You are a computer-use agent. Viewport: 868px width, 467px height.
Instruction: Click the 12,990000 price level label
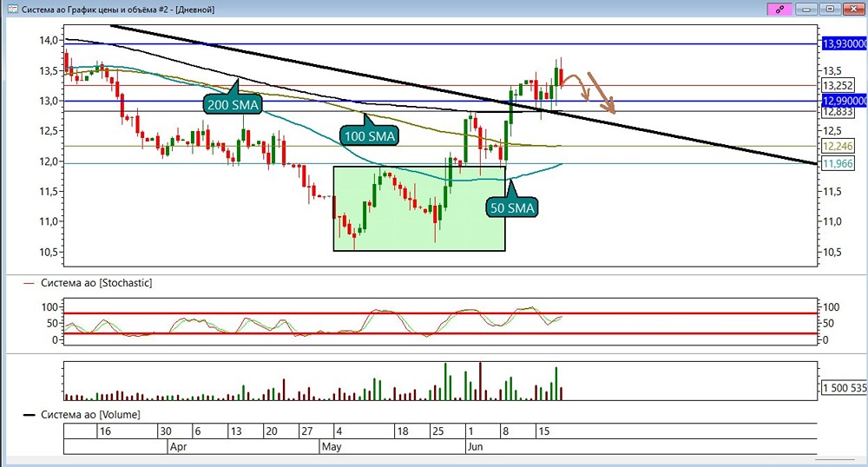(x=845, y=101)
